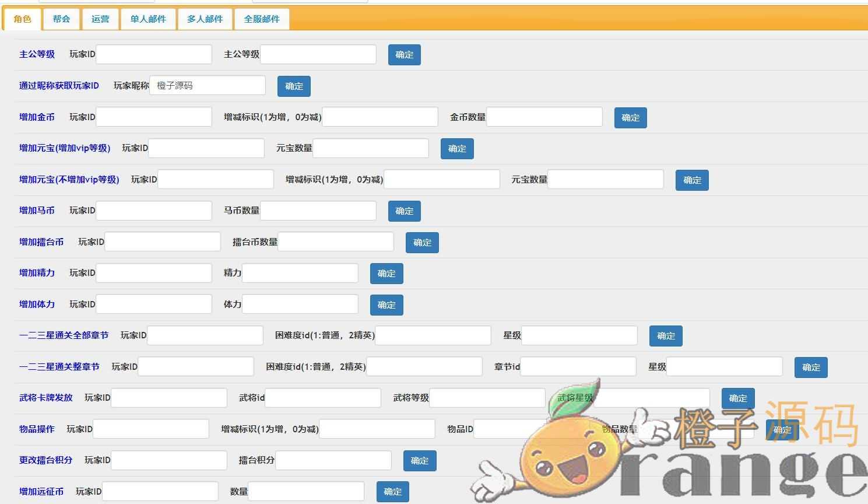The height and width of the screenshot is (504, 868).
Task: Open the 运营 tab
Action: point(100,19)
